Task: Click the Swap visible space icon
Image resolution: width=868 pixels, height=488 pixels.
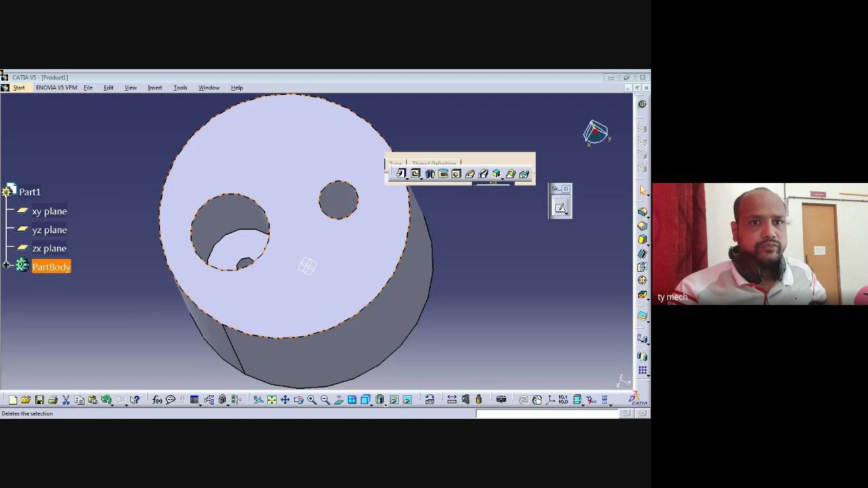Action: click(408, 400)
